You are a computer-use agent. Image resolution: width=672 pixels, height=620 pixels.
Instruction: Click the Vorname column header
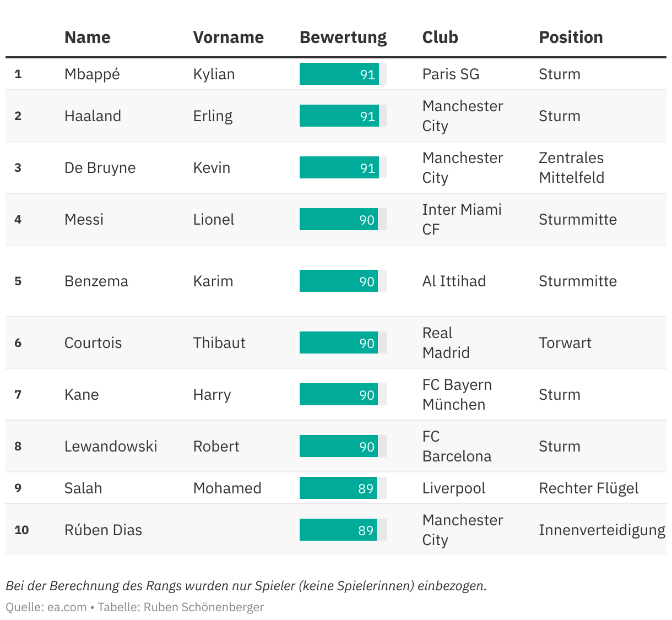tap(228, 37)
